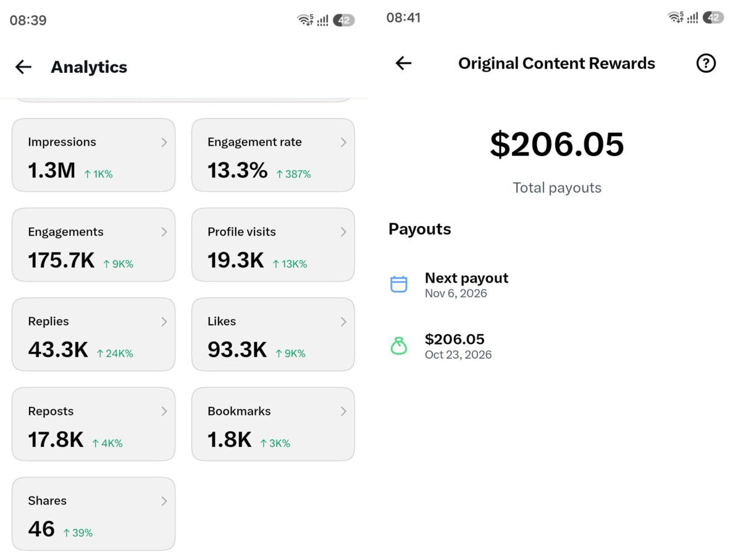741x560 pixels.
Task: Select the 43.3K replies value
Action: click(x=58, y=349)
